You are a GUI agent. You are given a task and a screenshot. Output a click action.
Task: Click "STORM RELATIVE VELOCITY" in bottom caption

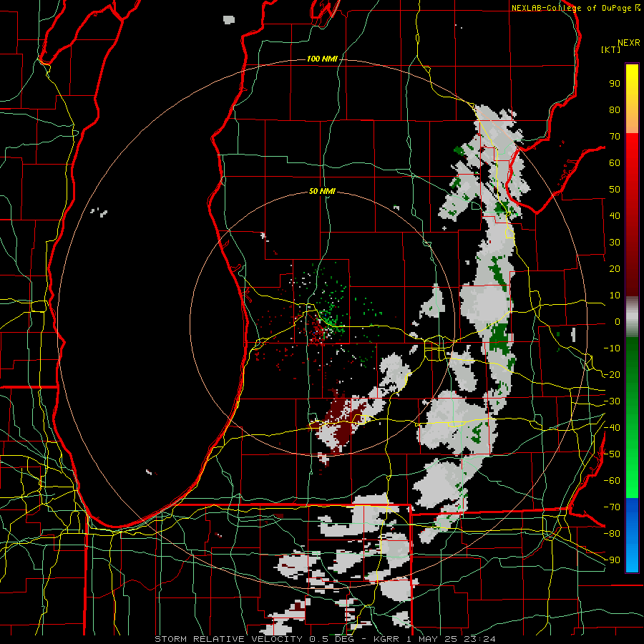[228, 639]
